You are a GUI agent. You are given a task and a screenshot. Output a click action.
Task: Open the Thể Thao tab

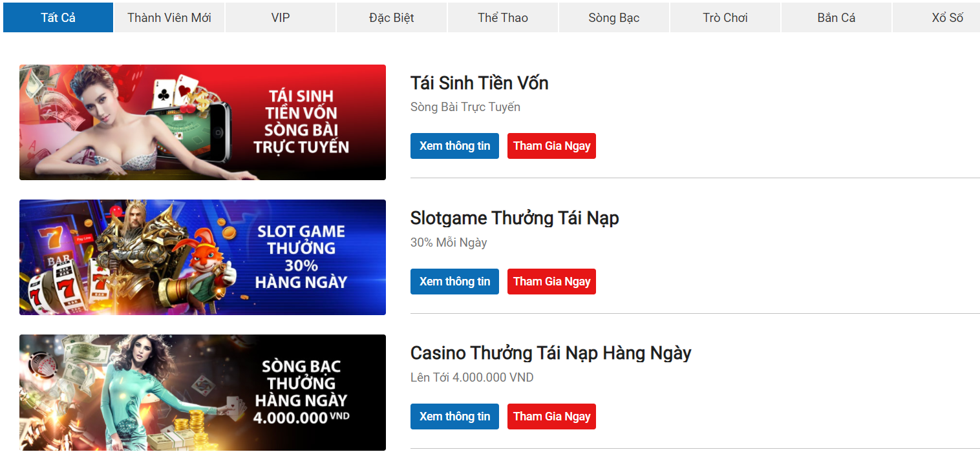point(503,17)
